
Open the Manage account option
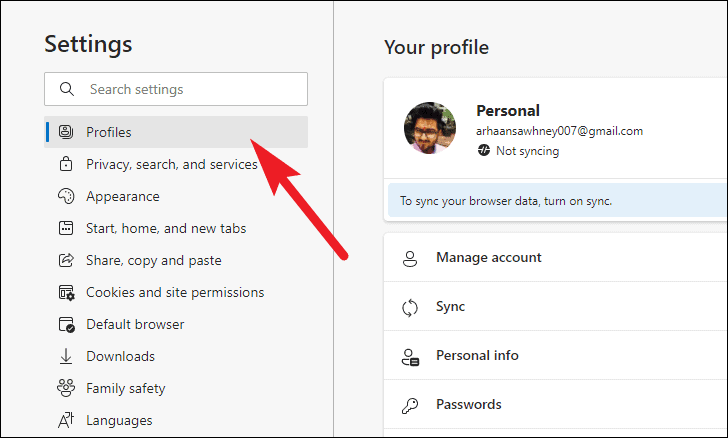(556, 257)
